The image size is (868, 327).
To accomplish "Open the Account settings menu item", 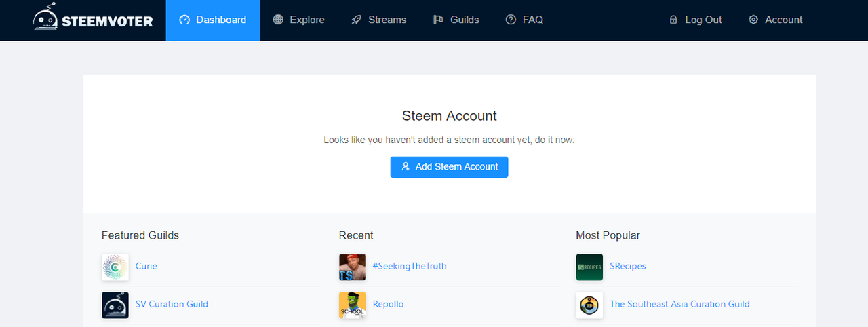I will (x=775, y=20).
